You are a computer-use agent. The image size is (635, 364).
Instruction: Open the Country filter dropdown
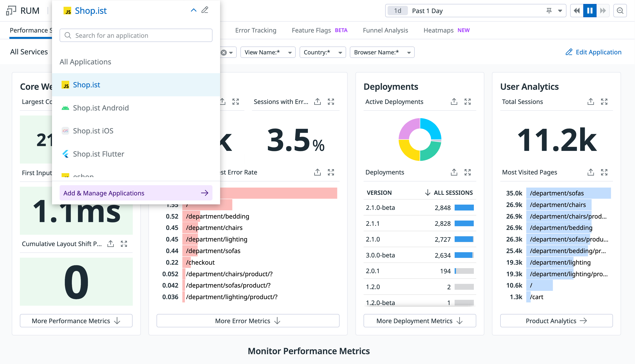323,52
